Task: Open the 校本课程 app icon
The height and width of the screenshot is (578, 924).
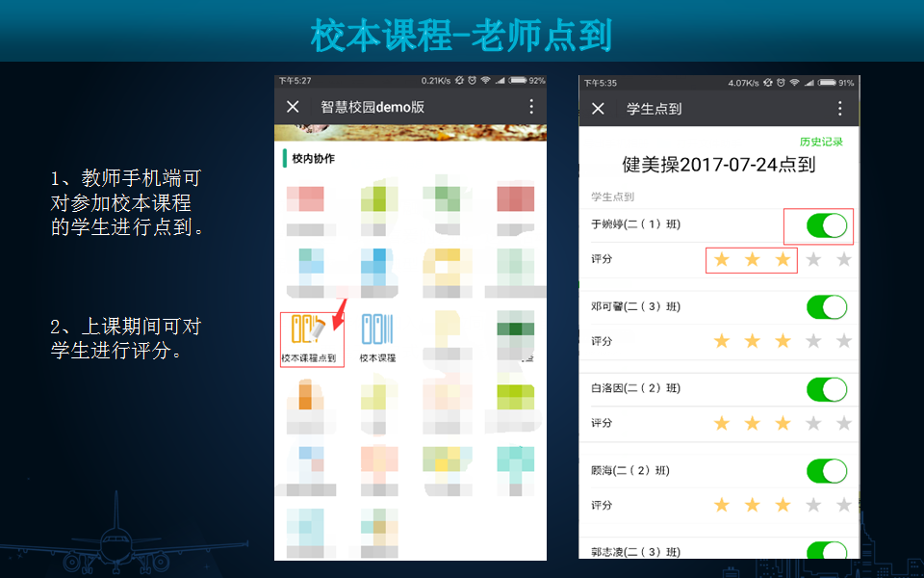Action: 377,338
